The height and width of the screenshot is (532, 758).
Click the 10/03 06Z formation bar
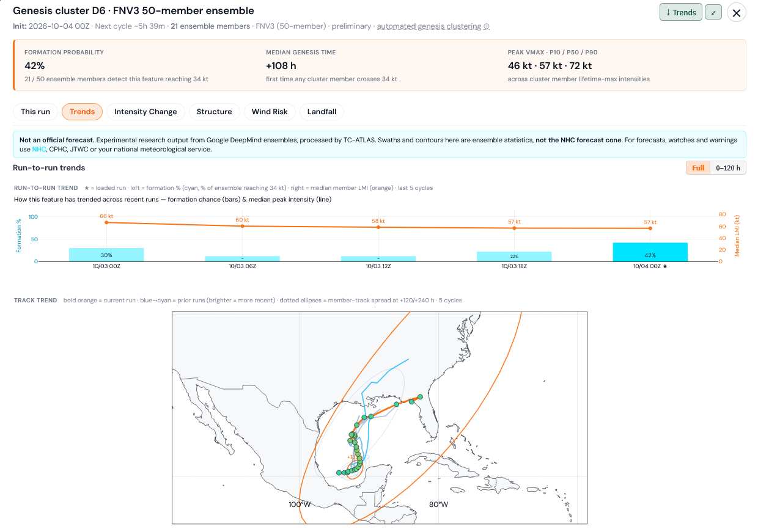(x=242, y=258)
